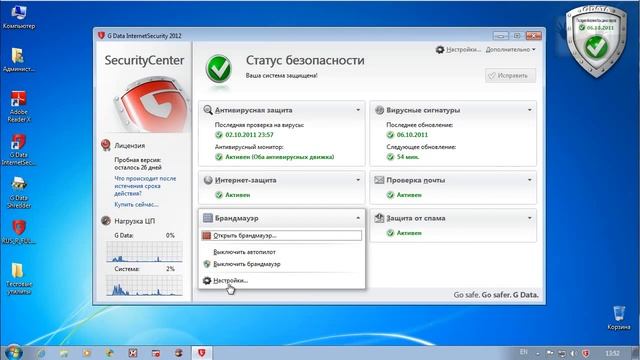Image resolution: width=640 pixels, height=360 pixels.
Task: Click the volume speaker tray icon
Action: [573, 353]
